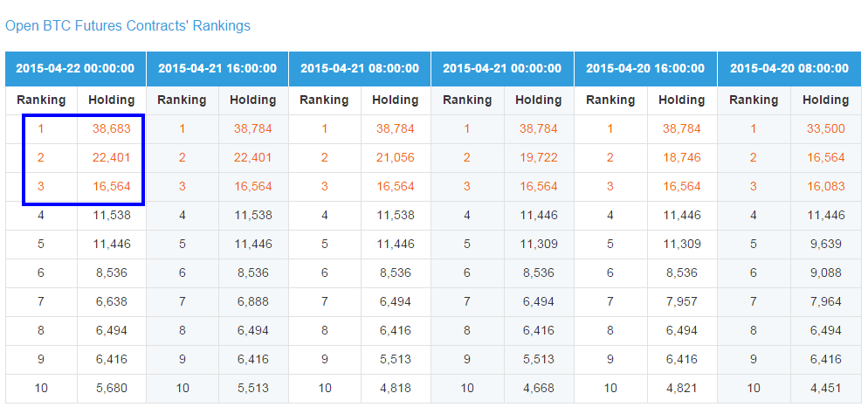Select the 2015-04-21 08:00:00 column header
This screenshot has width=868, height=407.
[360, 69]
